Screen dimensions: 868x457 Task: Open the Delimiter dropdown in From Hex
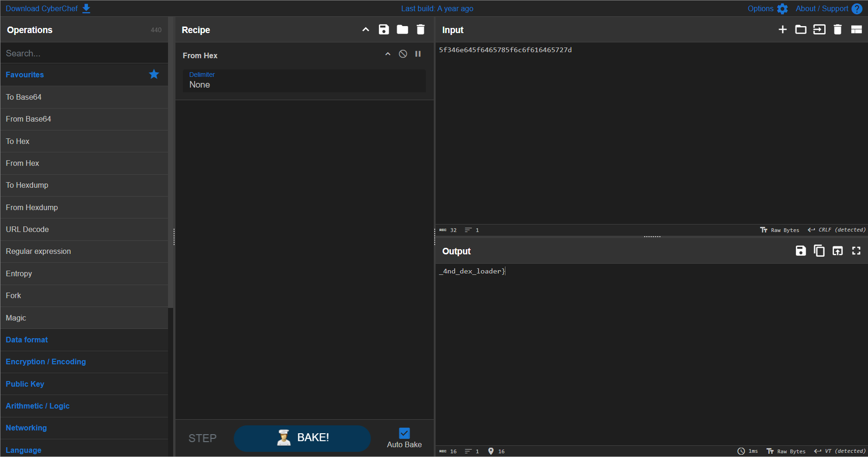coord(304,81)
